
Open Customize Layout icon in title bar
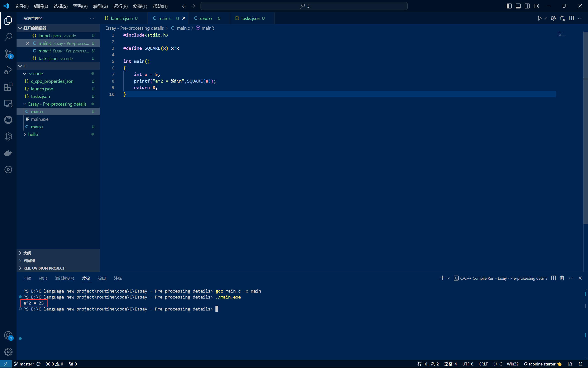tap(536, 6)
